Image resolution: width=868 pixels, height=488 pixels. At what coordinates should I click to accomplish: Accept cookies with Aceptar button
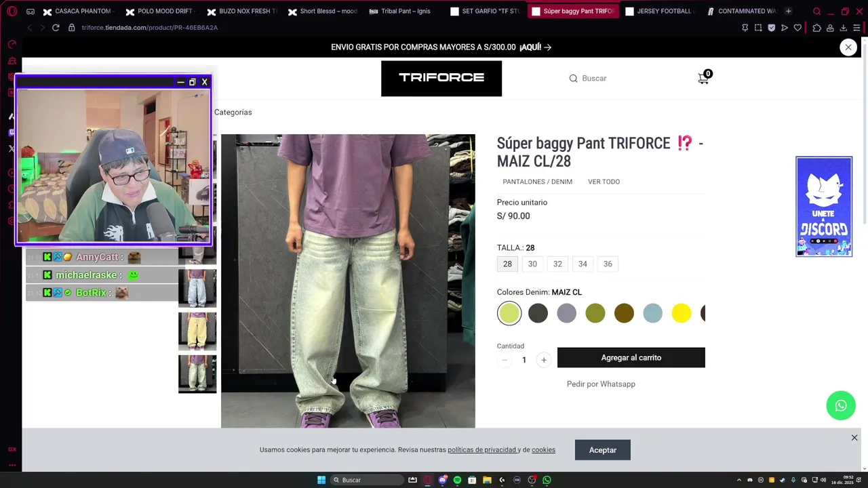(603, 450)
